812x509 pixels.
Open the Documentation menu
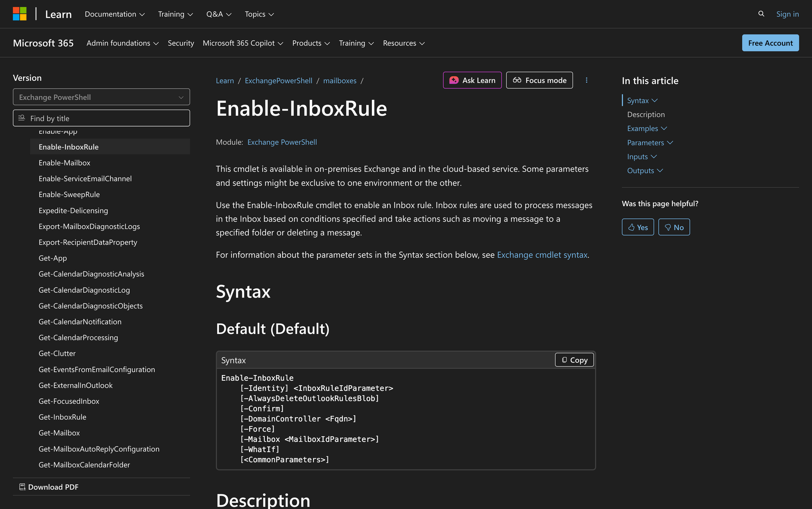point(114,14)
